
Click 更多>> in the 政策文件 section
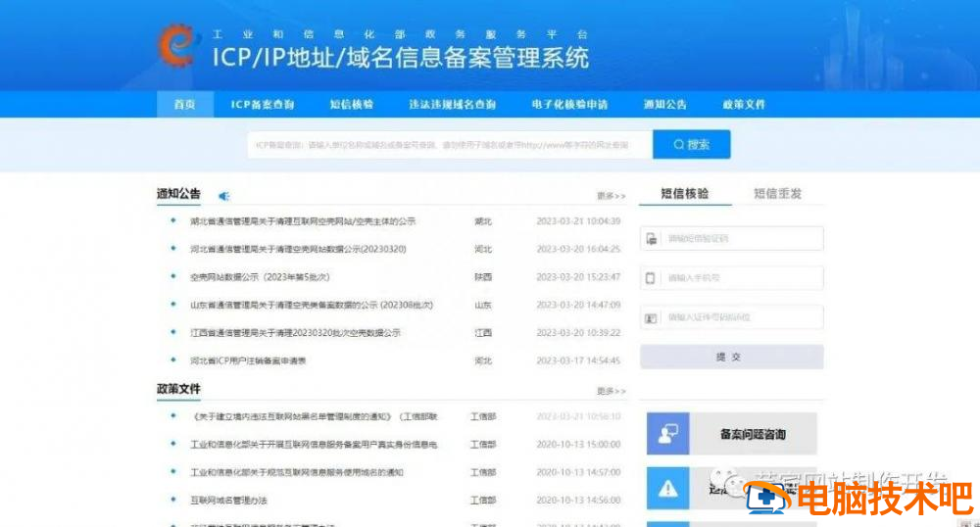pyautogui.click(x=611, y=392)
